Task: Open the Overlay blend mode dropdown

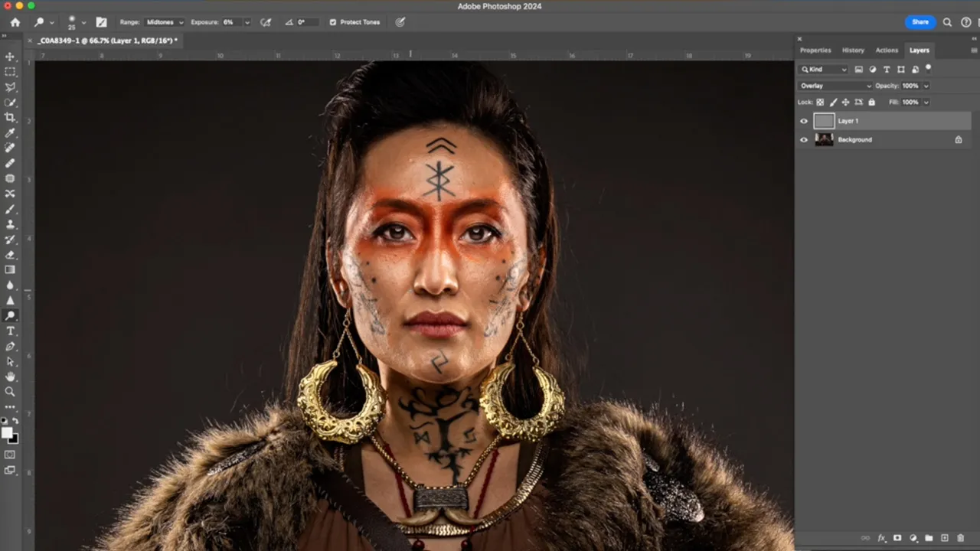Action: tap(835, 86)
